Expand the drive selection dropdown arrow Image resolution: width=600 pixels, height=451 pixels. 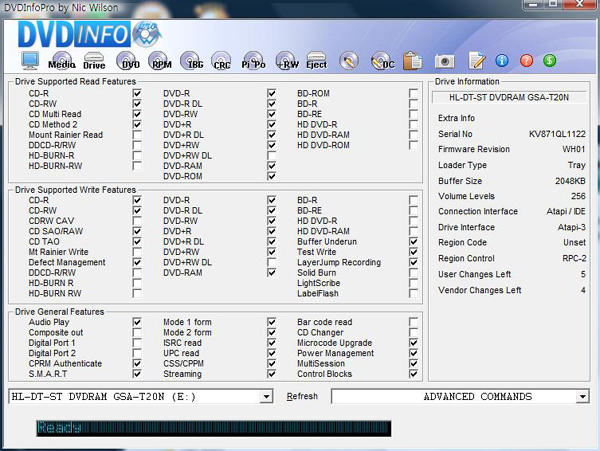(x=266, y=397)
